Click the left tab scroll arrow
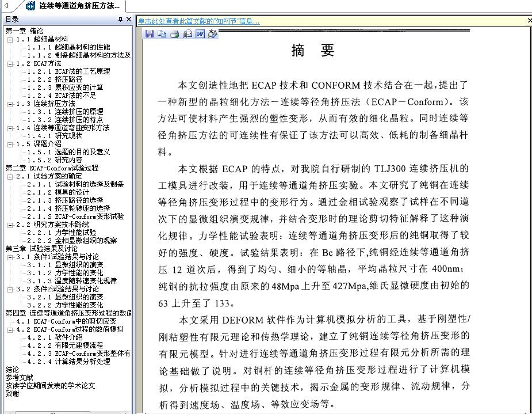This screenshot has width=532, height=414. tap(6, 5)
